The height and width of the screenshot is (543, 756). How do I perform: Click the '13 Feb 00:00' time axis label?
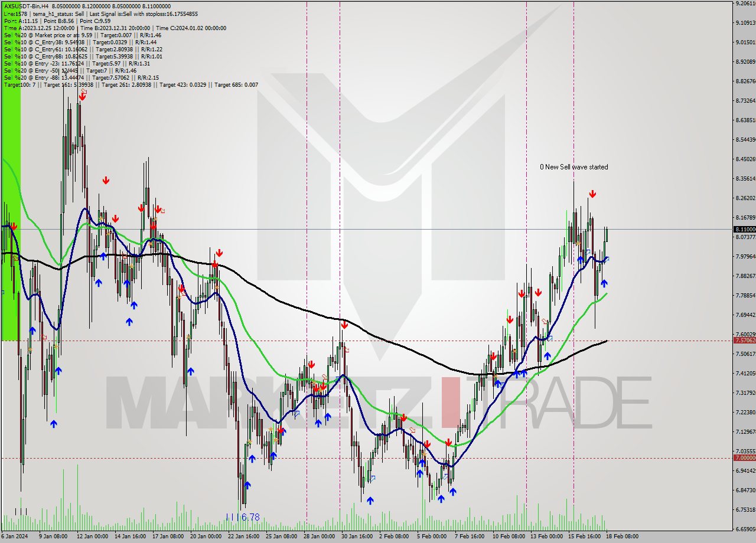pos(546,537)
